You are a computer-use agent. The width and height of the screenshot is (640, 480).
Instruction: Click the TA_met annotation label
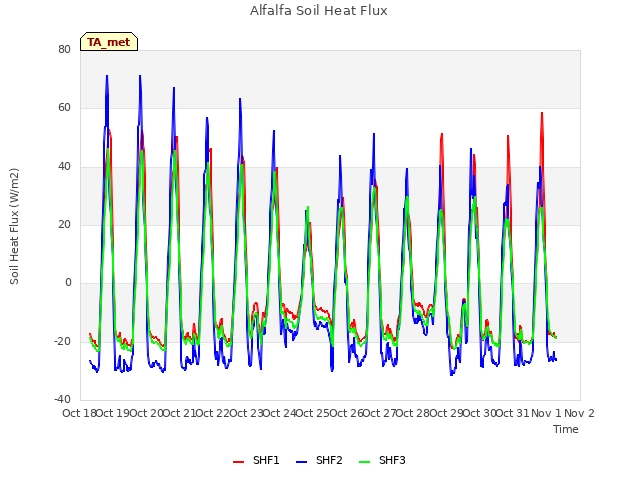coord(109,42)
